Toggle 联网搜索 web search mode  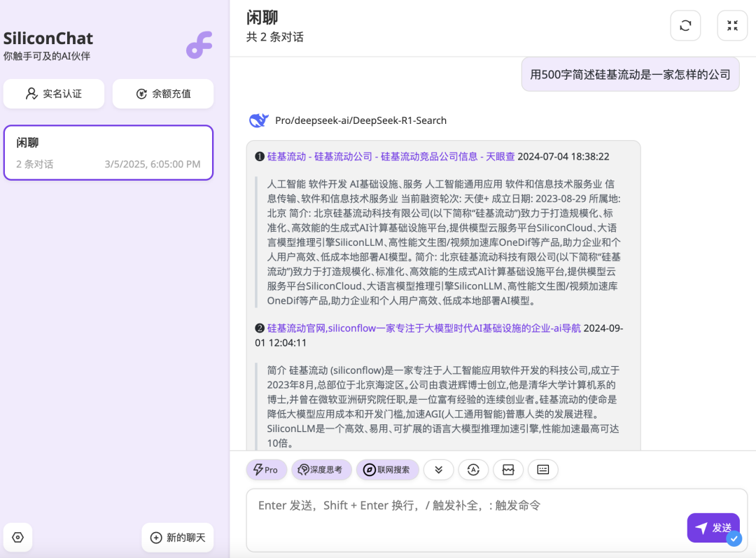pyautogui.click(x=387, y=470)
